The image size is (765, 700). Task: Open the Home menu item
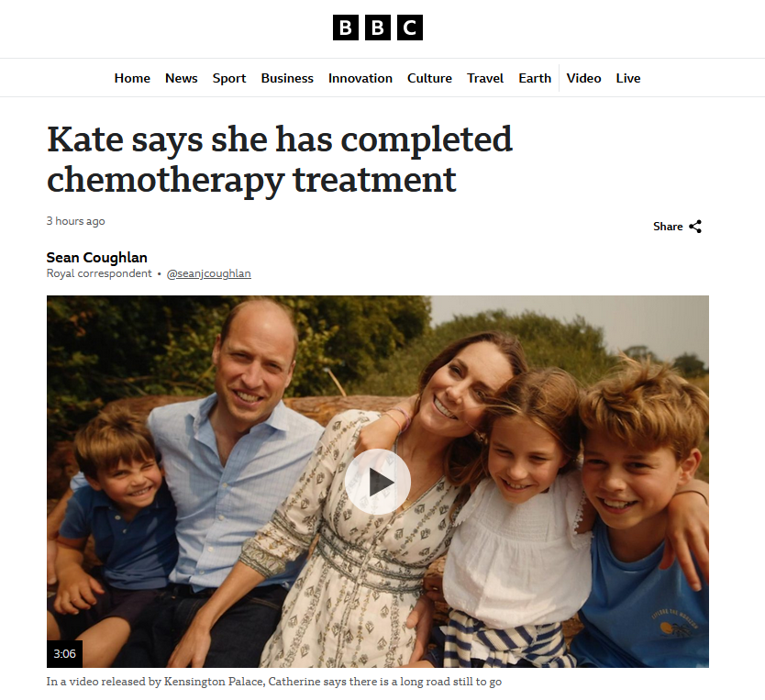(x=132, y=78)
